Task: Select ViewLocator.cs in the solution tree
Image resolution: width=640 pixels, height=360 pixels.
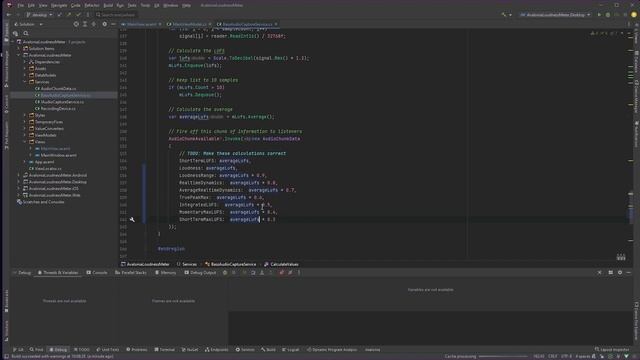Action: click(48, 169)
